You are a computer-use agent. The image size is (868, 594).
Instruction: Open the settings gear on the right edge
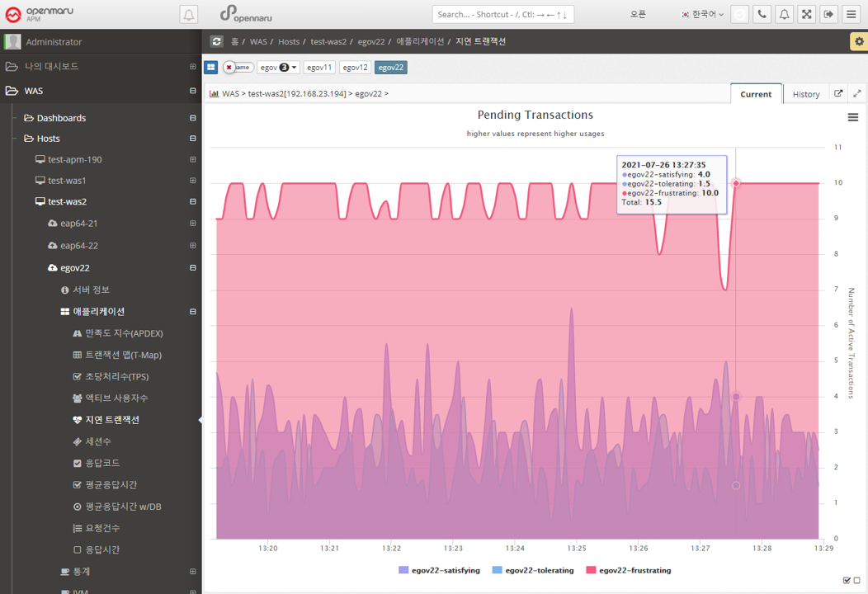click(858, 41)
